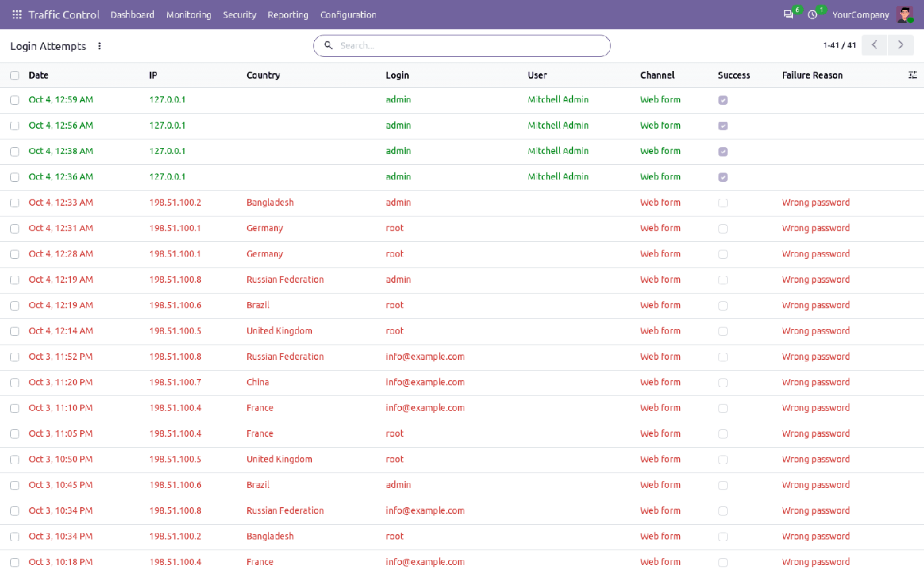924x578 pixels.
Task: Click the 1-41 / 41 pager counter
Action: (839, 45)
